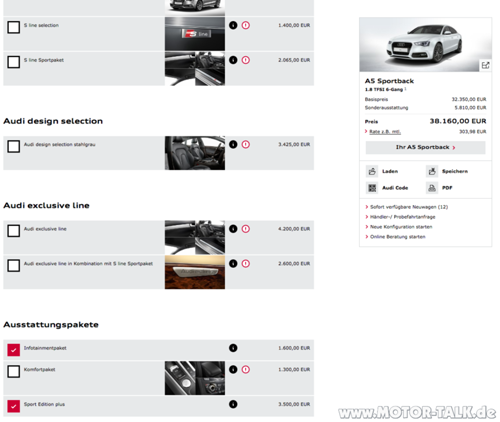Click the enlarge icon on the car image
The width and height of the screenshot is (500, 422).
click(x=486, y=65)
